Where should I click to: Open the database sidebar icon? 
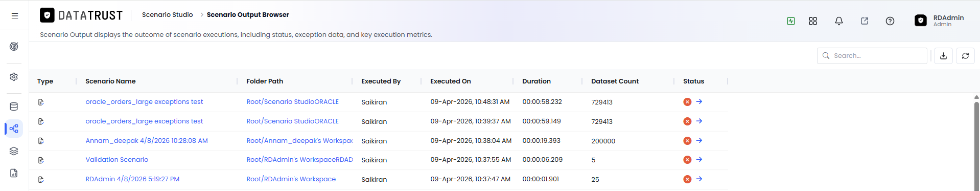[14, 107]
